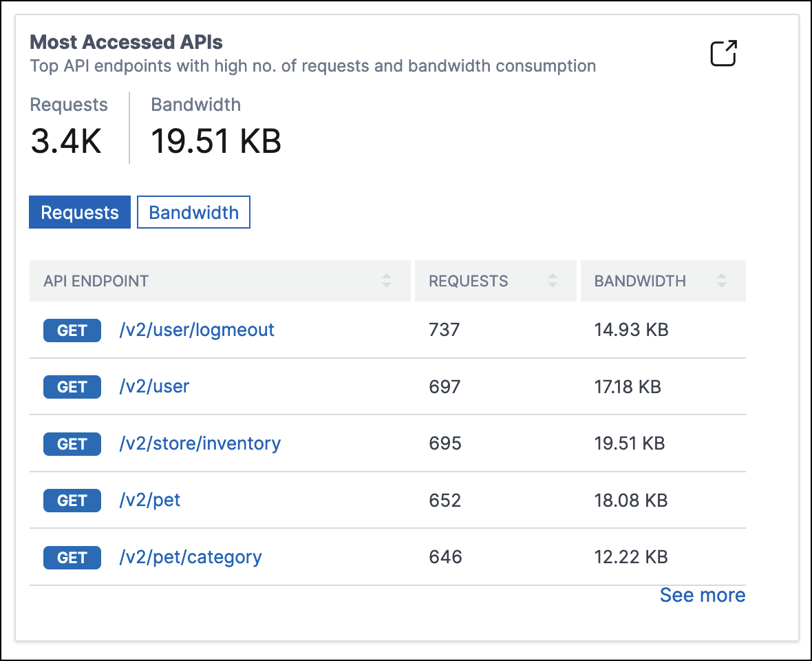Click GET badge for /v2/user/logmeout
The width and height of the screenshot is (812, 661).
[72, 330]
